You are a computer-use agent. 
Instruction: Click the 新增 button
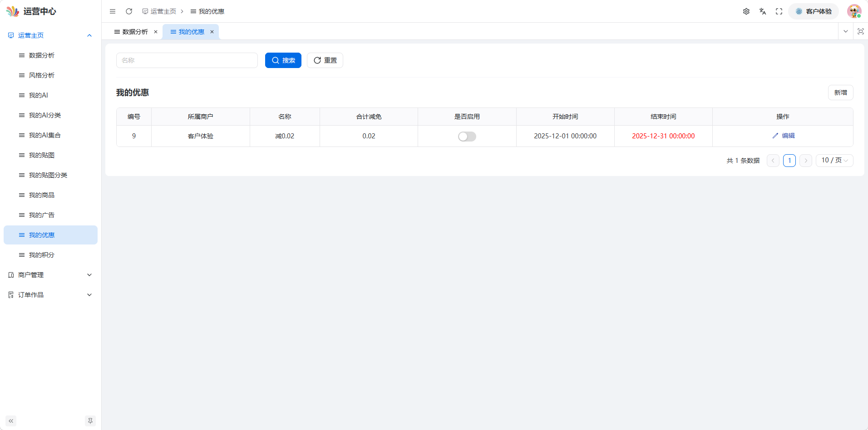pos(840,93)
